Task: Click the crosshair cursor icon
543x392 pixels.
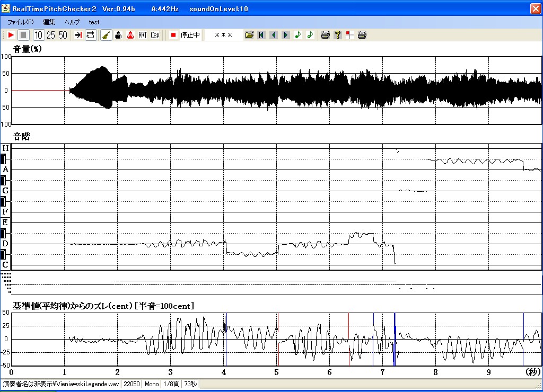Action: tap(349, 35)
